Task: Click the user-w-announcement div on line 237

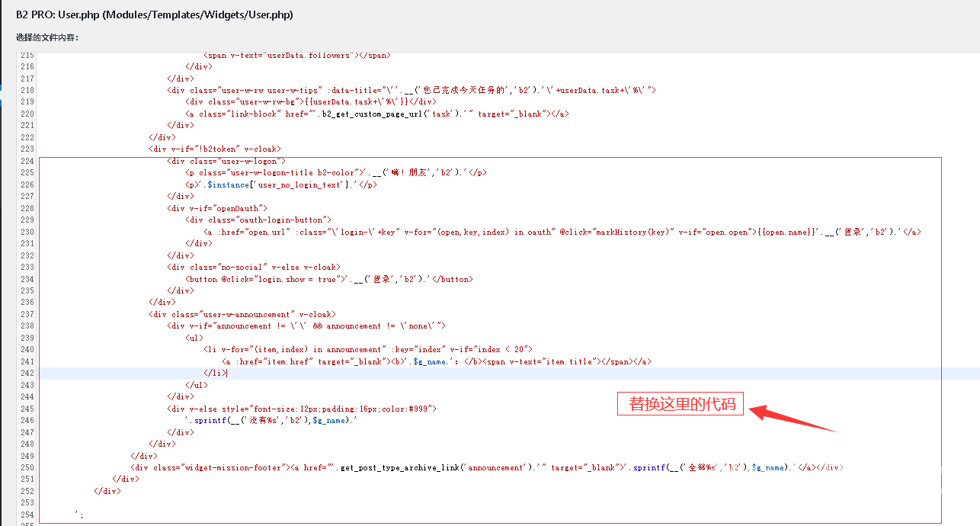Action: pyautogui.click(x=242, y=314)
